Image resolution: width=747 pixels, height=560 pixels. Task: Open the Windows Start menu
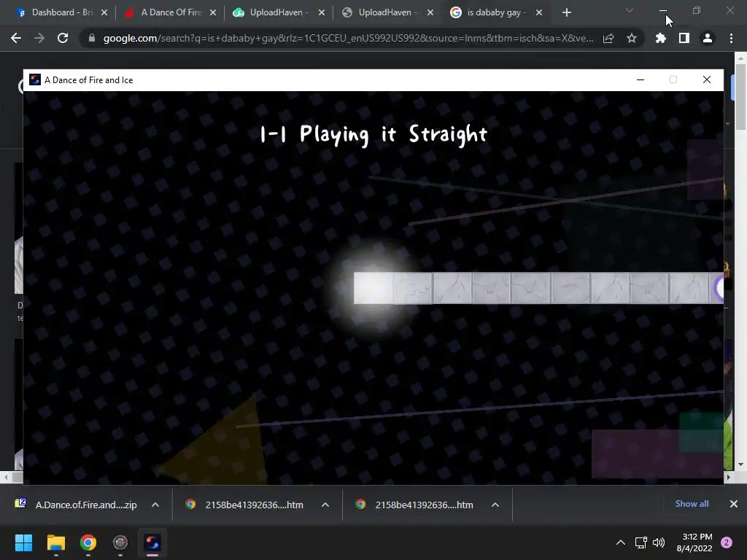point(23,542)
